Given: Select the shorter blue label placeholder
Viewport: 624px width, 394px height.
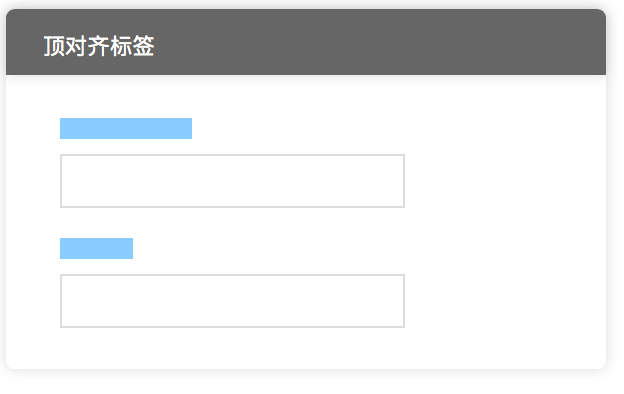Looking at the screenshot, I should point(96,248).
